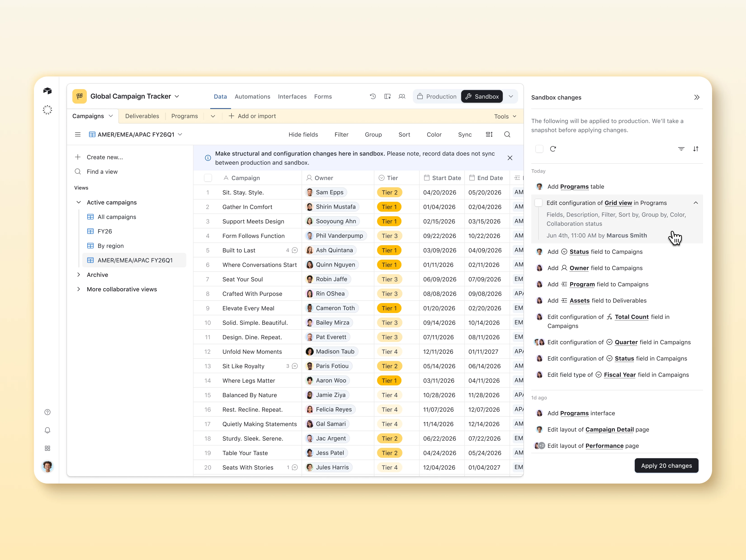The width and height of the screenshot is (746, 560).
Task: Collapse the Active campaigns section
Action: coord(79,202)
